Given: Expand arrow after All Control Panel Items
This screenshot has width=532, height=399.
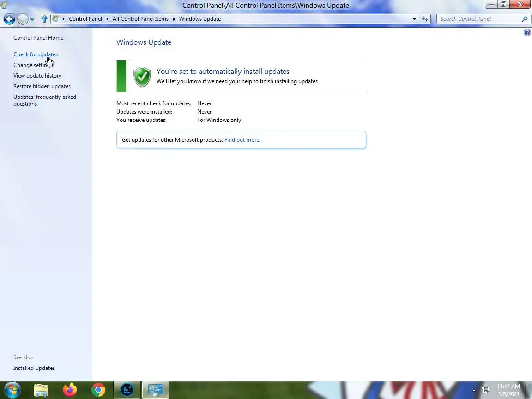Looking at the screenshot, I should 174,19.
